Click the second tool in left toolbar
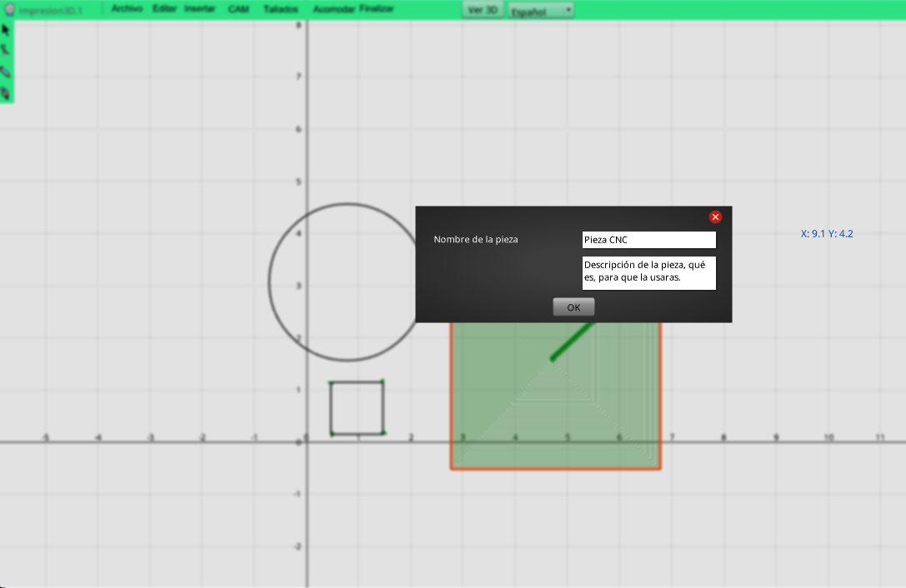Viewport: 906px width, 588px height. click(x=6, y=51)
